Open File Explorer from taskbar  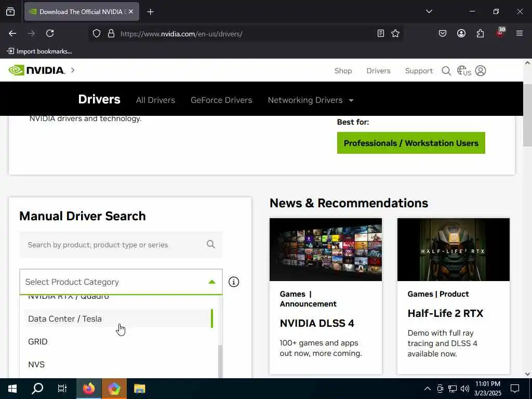point(139,389)
